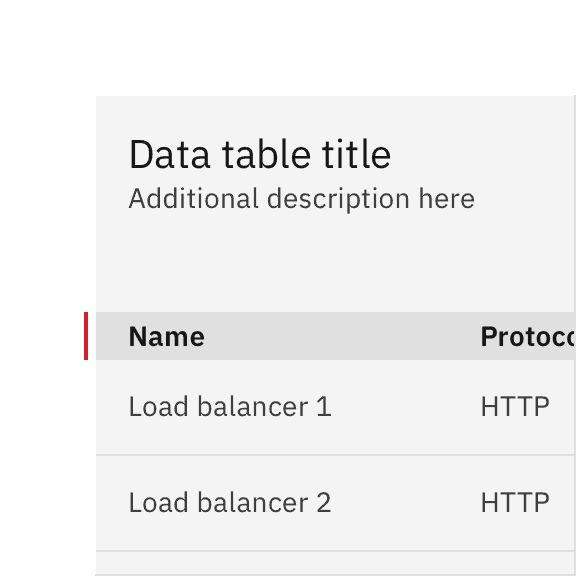This screenshot has height=576, width=576.
Task: Click the red marker beside header row
Action: [86, 336]
